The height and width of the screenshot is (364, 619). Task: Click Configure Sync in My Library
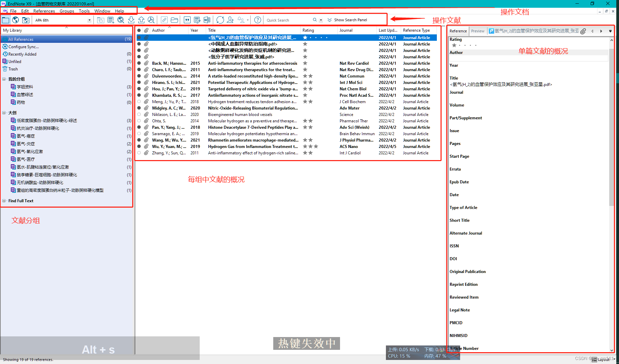click(24, 47)
